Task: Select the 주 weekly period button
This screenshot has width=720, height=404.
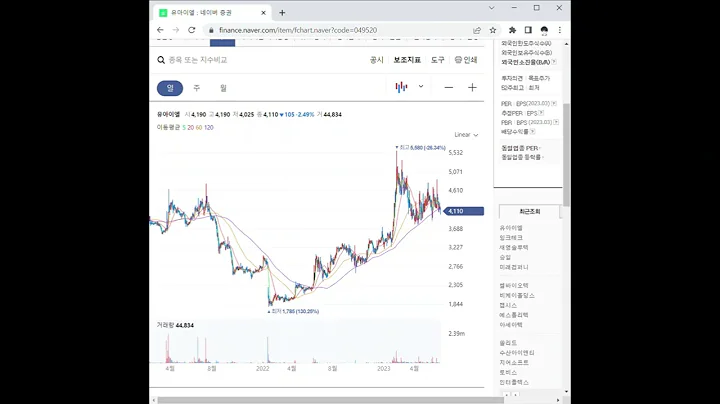Action: (197, 88)
